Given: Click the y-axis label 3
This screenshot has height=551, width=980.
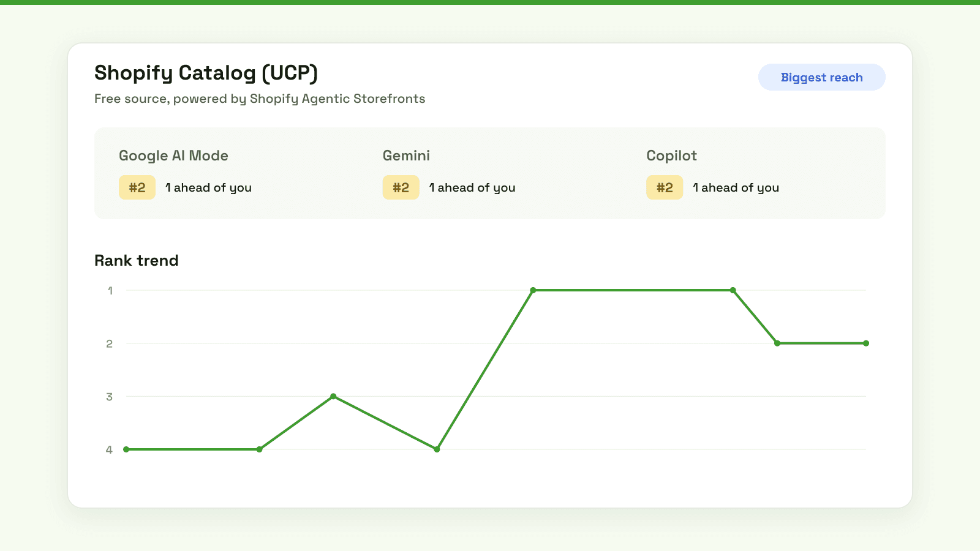Looking at the screenshot, I should [110, 397].
